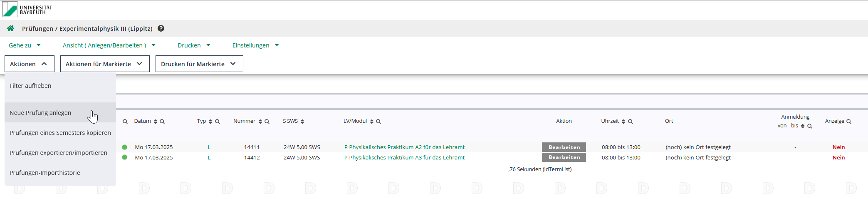Click green status dot for exam 14411
The image size is (868, 199).
pos(124,147)
